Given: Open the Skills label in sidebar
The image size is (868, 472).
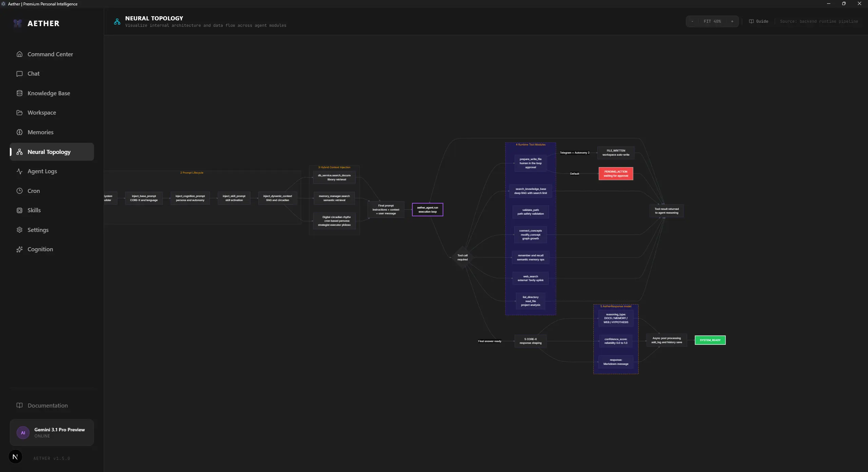Looking at the screenshot, I should [x=34, y=210].
